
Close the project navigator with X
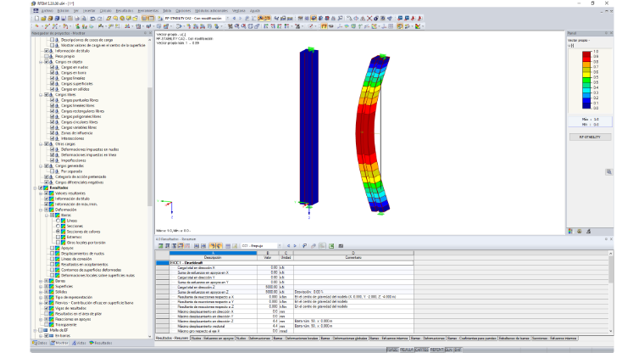click(150, 33)
